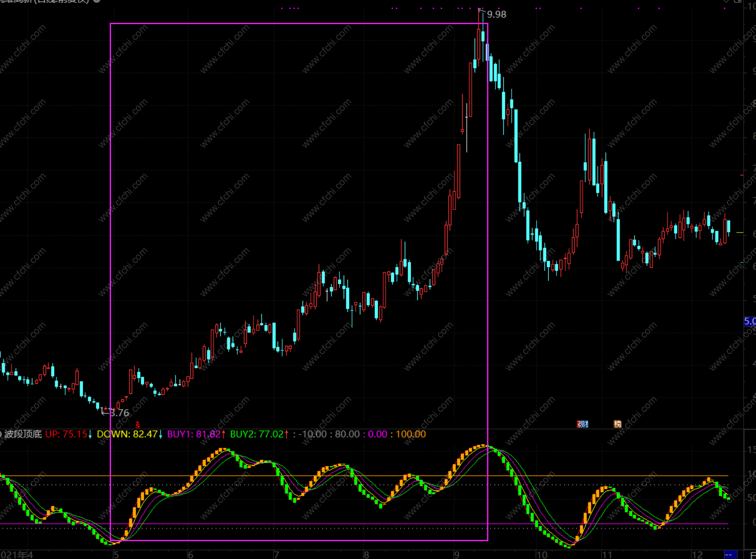Screen dimensions: 756x559
Task: Click the magenta 0.00 reference value
Action: [378, 434]
